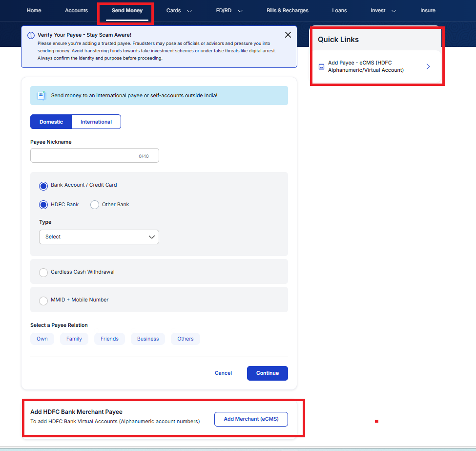The height and width of the screenshot is (451, 476).
Task: Click the 'Add HDFC Bank Merchant Payee' heading
Action: (76, 412)
